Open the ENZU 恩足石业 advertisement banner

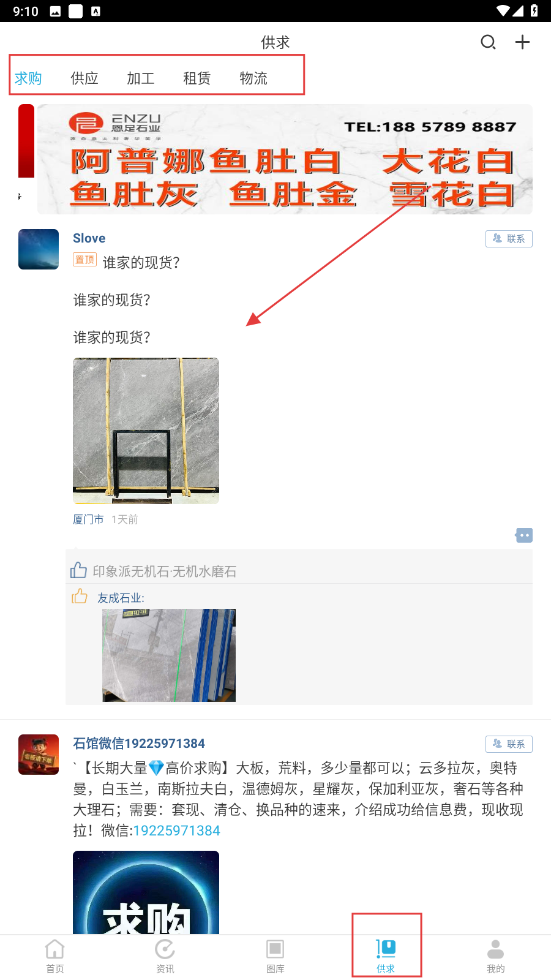(285, 159)
